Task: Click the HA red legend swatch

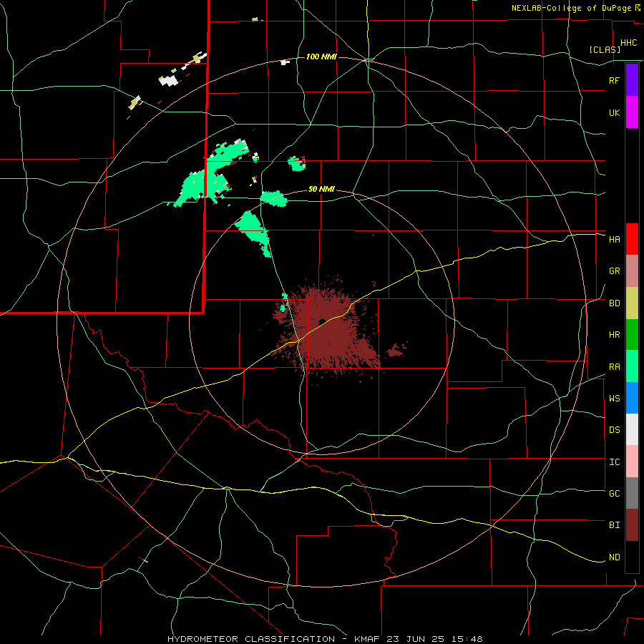Action: point(632,239)
